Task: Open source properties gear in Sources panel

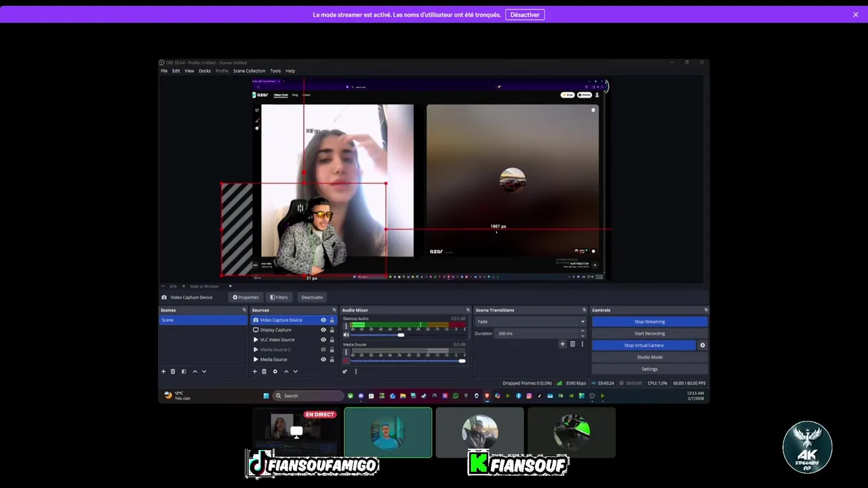Action: (x=275, y=371)
